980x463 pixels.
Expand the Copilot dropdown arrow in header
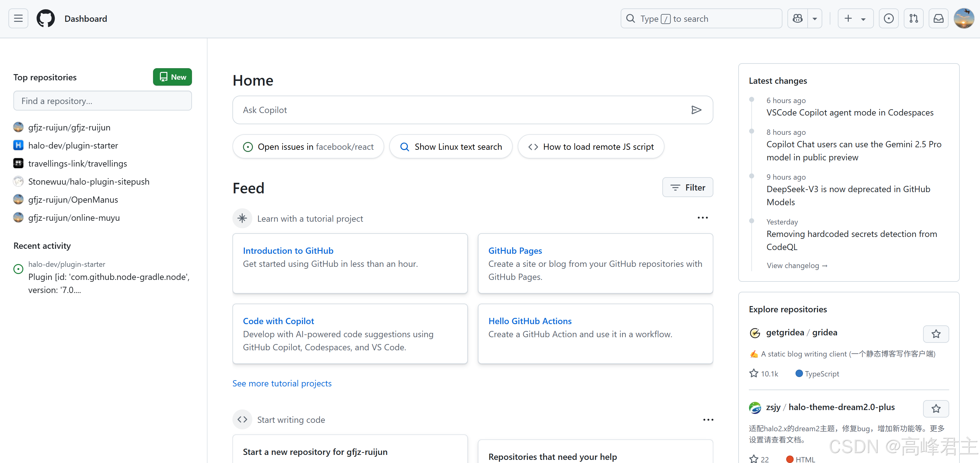(x=815, y=18)
